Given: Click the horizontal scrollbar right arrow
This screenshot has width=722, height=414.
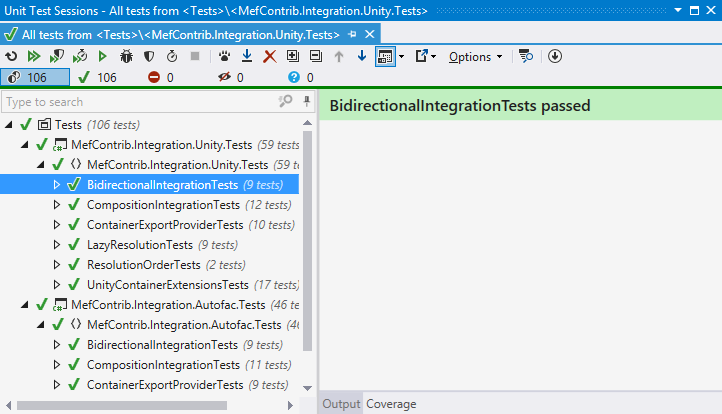Looking at the screenshot, I should [x=290, y=406].
